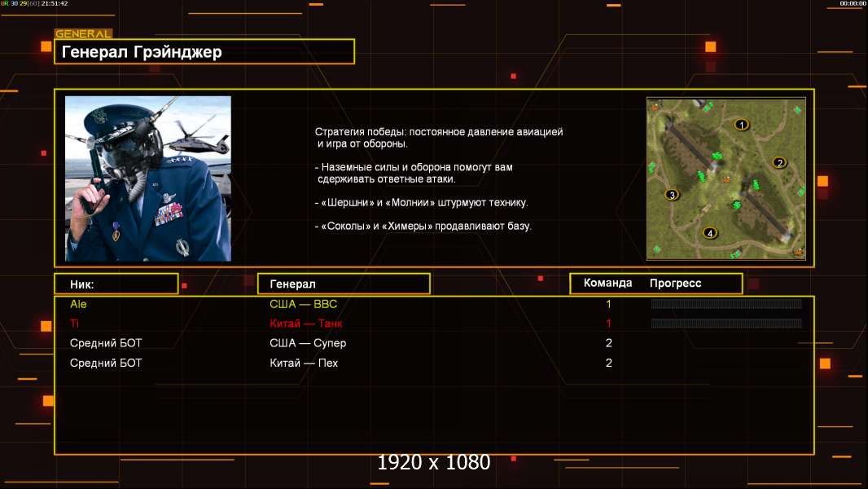This screenshot has height=489, width=868.
Task: Select player nickname "Ale"
Action: [78, 303]
